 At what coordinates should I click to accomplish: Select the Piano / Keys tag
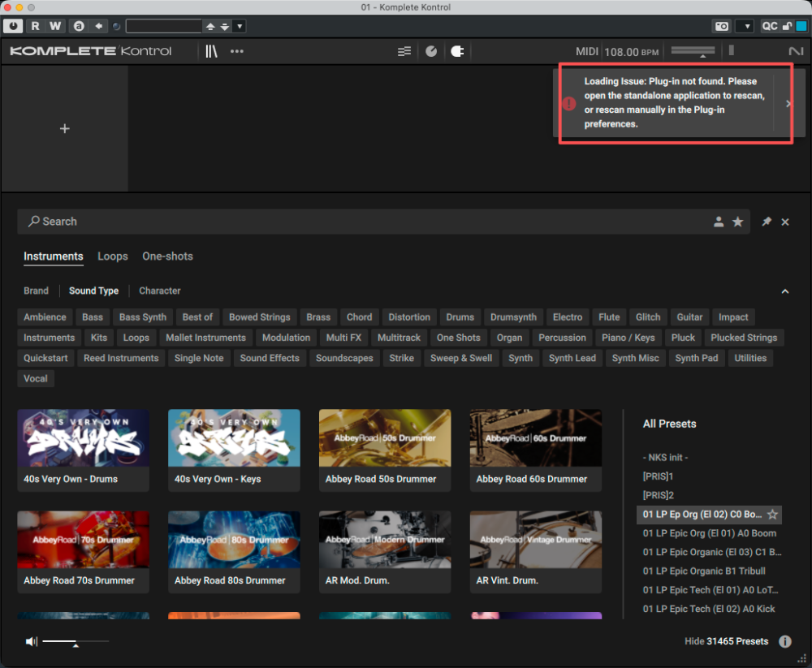pos(628,338)
